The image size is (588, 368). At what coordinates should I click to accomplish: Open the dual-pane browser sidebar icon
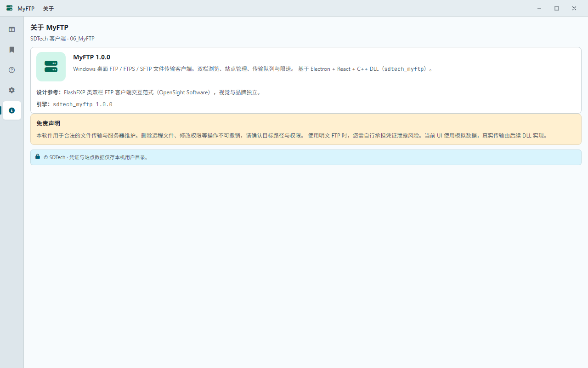[x=12, y=29]
